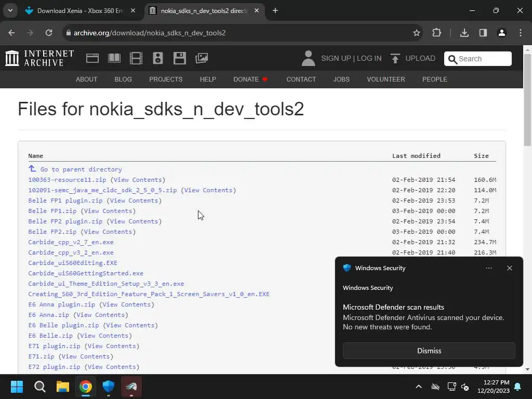Click the user avatar icon
Screen dimensions: 532x399
pyautogui.click(x=308, y=58)
